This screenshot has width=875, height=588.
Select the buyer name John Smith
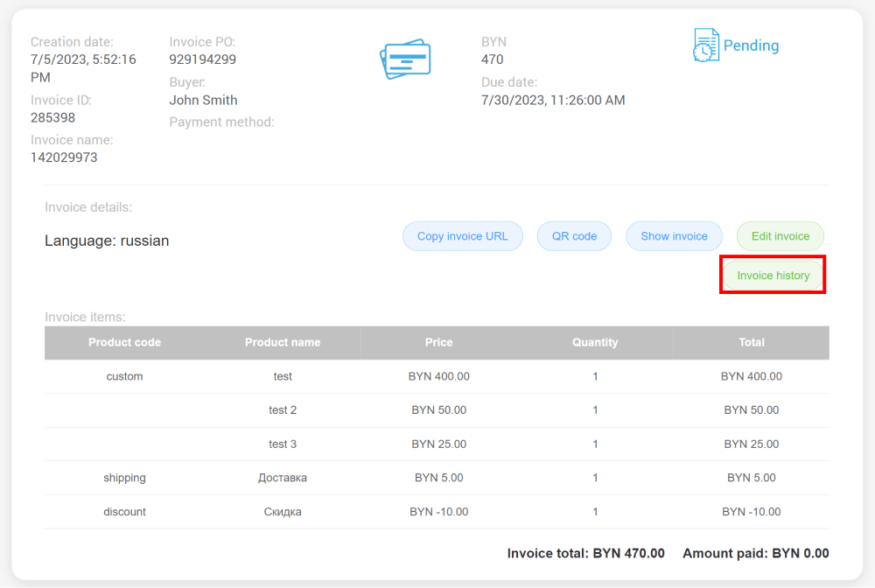pyautogui.click(x=203, y=100)
